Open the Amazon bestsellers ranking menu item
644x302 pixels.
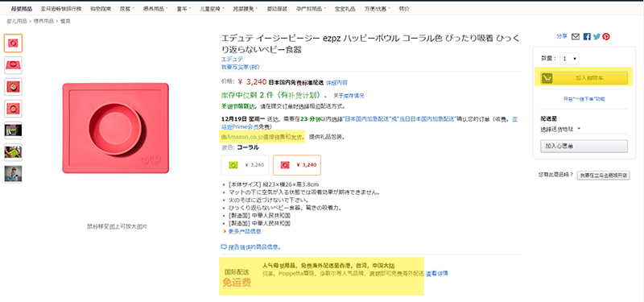point(61,9)
